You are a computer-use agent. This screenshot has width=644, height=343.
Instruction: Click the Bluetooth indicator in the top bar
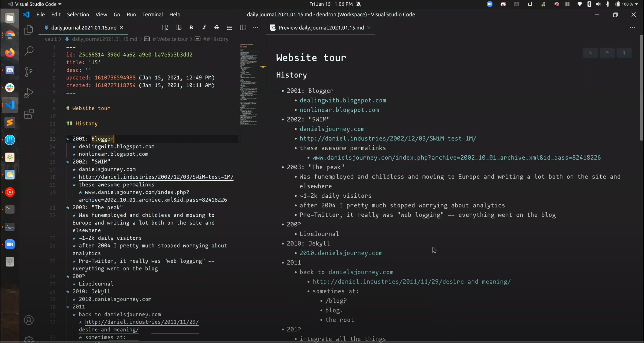click(589, 4)
